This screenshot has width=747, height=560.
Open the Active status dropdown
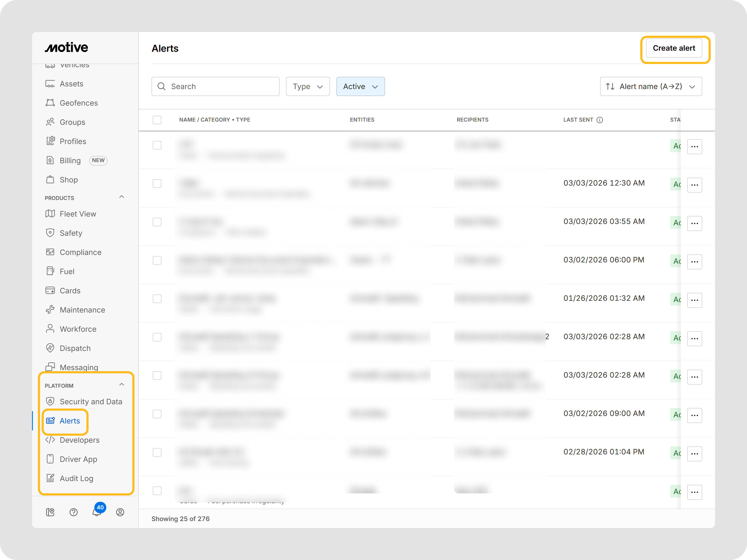coord(360,86)
